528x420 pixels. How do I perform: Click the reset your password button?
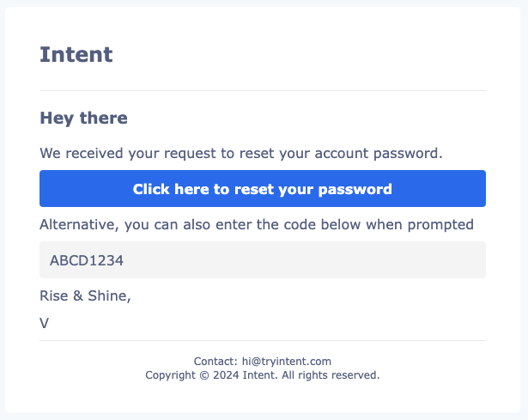pyautogui.click(x=263, y=189)
